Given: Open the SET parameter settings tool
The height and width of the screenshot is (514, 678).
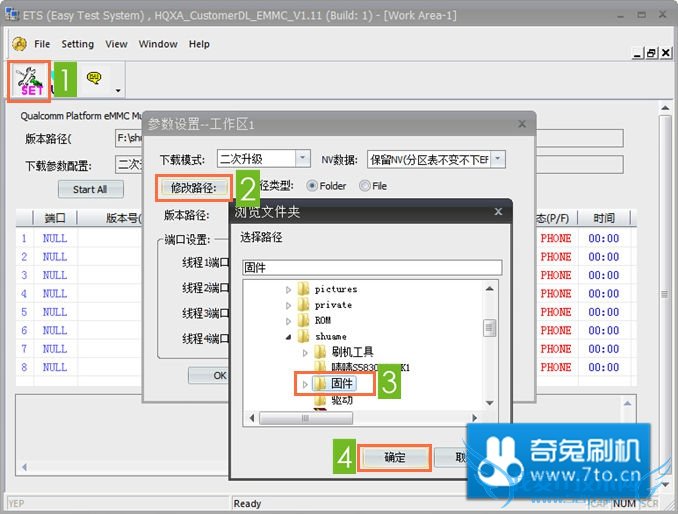Looking at the screenshot, I should pyautogui.click(x=29, y=81).
